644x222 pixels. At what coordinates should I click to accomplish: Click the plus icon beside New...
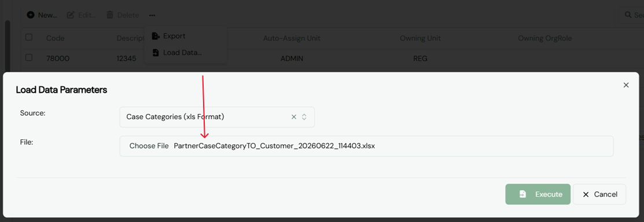(31, 15)
